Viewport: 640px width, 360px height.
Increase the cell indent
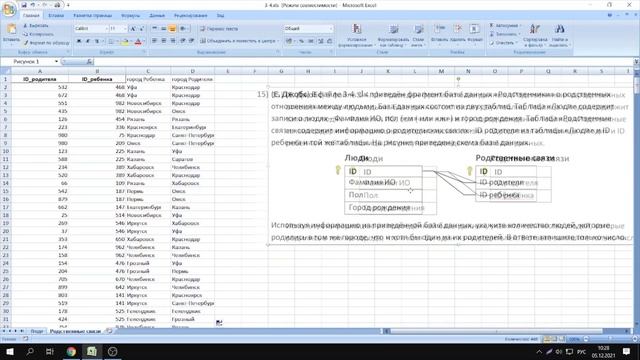coord(191,41)
